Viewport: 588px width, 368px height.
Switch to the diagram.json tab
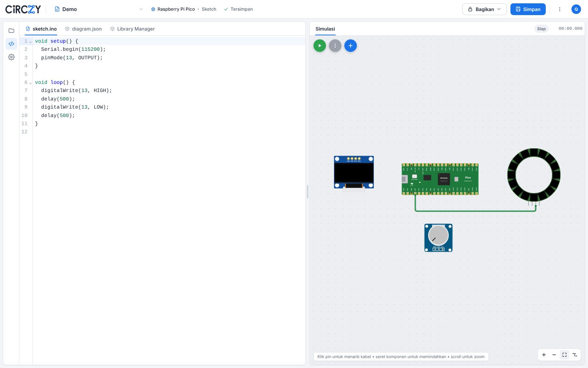(83, 29)
